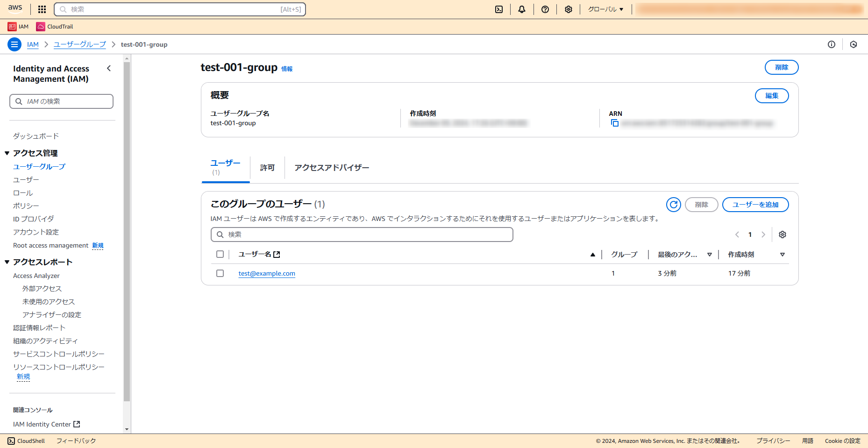This screenshot has width=868, height=448.
Task: Go to ユーザーグループ in the breadcrumb
Action: pyautogui.click(x=80, y=44)
